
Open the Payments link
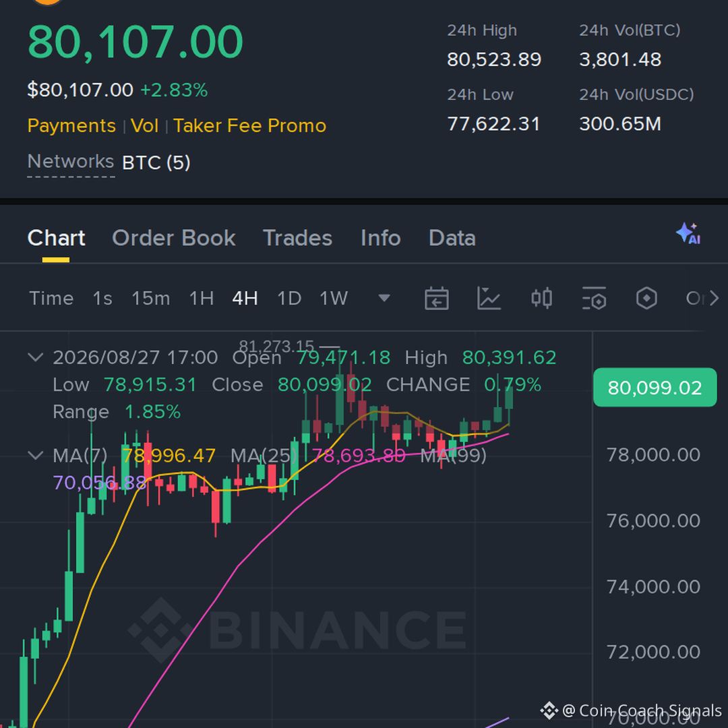pos(71,126)
